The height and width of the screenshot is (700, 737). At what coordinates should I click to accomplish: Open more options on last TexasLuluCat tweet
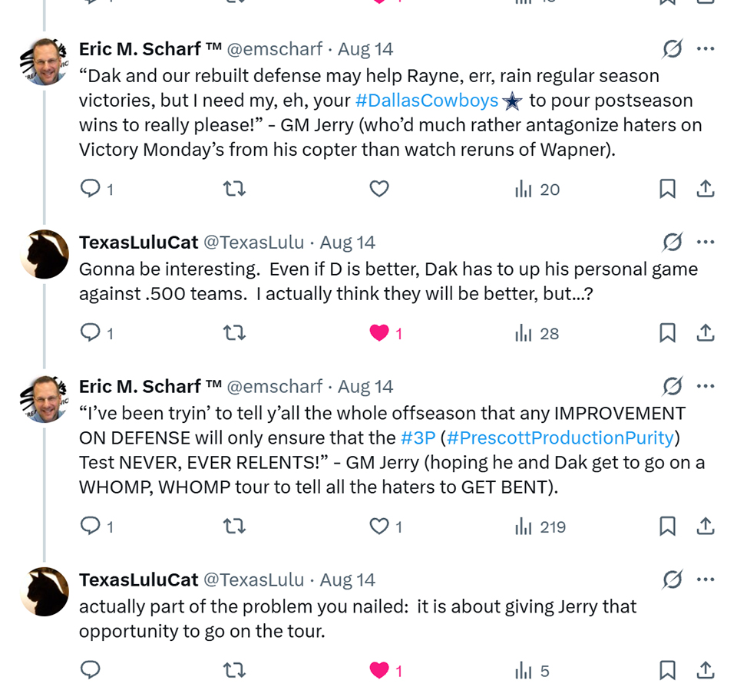point(706,579)
